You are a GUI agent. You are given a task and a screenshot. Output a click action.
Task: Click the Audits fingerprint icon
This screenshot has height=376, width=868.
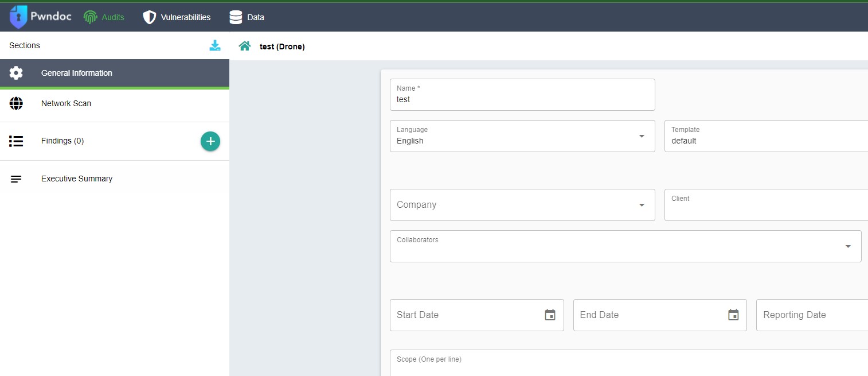(x=90, y=17)
